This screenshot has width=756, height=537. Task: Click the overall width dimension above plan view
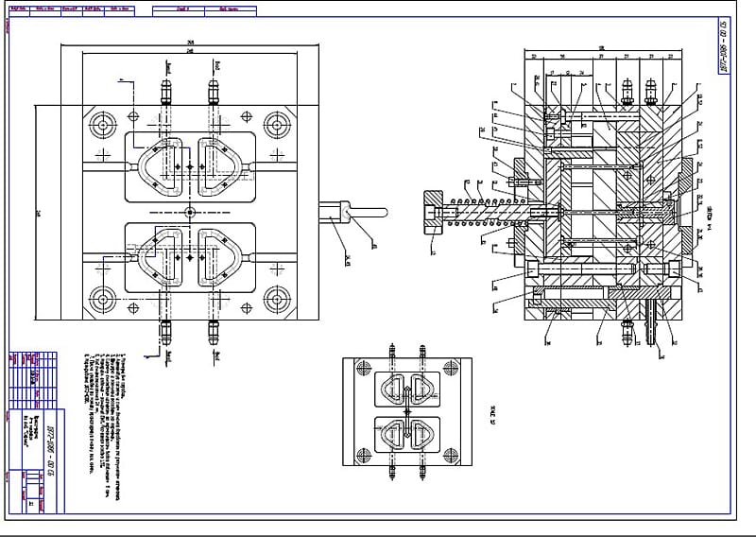click(189, 43)
